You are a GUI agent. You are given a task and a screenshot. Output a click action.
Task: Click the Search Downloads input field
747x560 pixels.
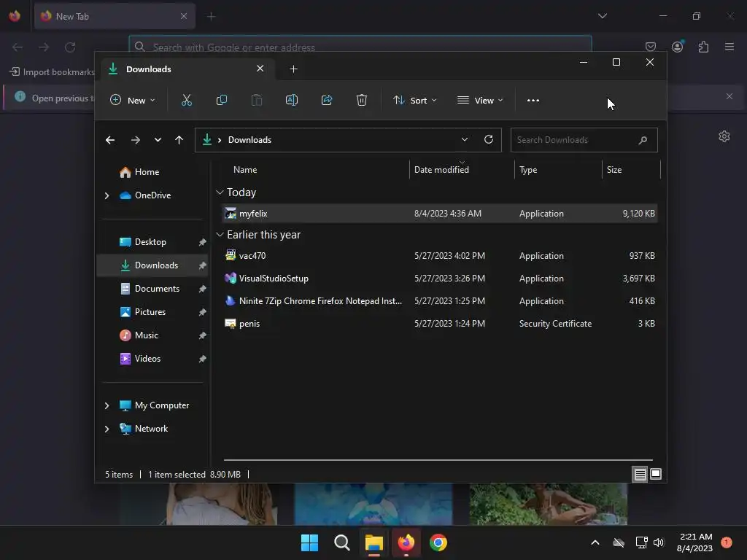click(576, 140)
